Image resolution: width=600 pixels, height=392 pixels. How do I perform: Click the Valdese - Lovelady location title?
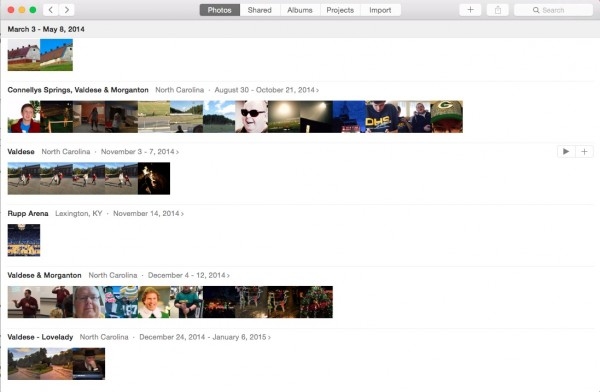click(x=40, y=337)
